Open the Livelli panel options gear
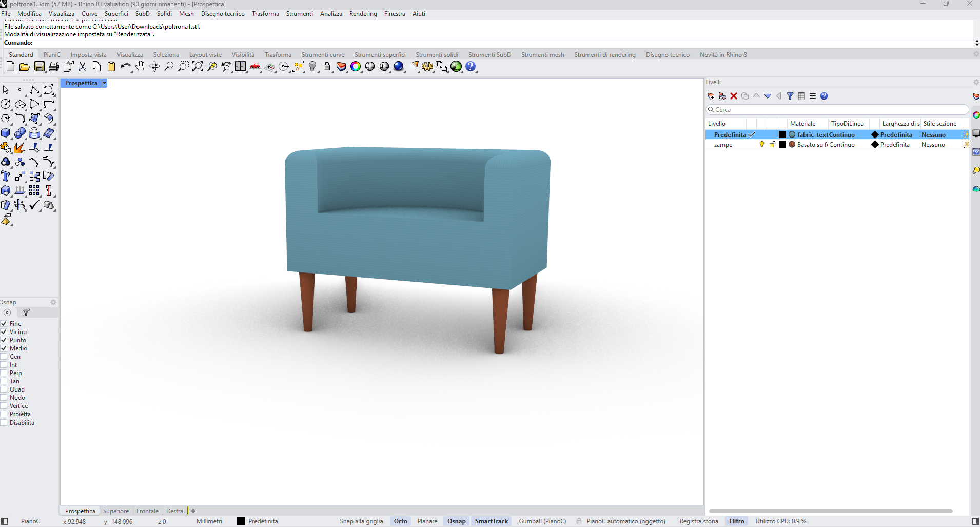This screenshot has width=980, height=527. (x=975, y=82)
